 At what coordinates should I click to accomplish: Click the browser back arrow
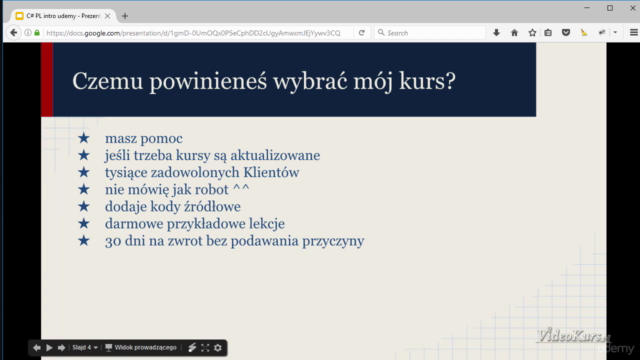13,33
